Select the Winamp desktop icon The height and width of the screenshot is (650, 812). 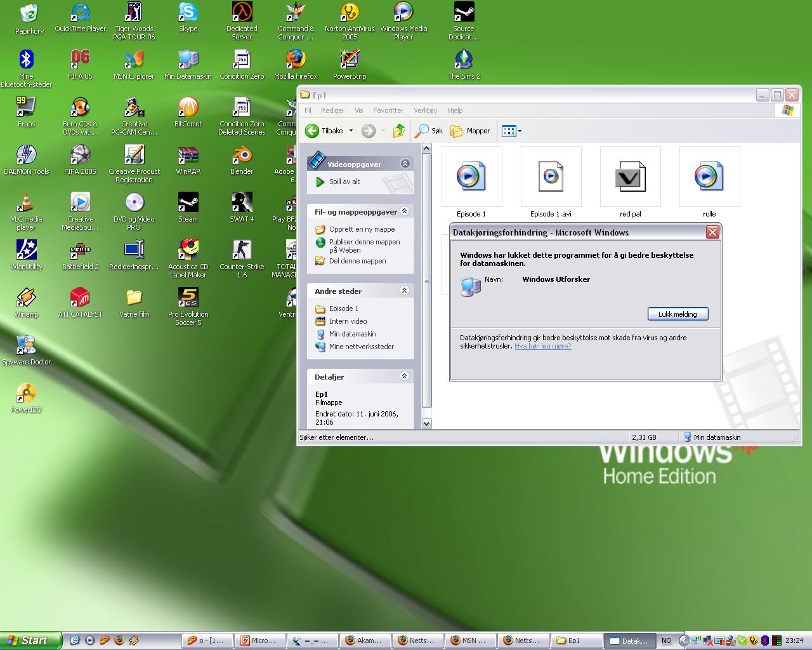coord(27,303)
